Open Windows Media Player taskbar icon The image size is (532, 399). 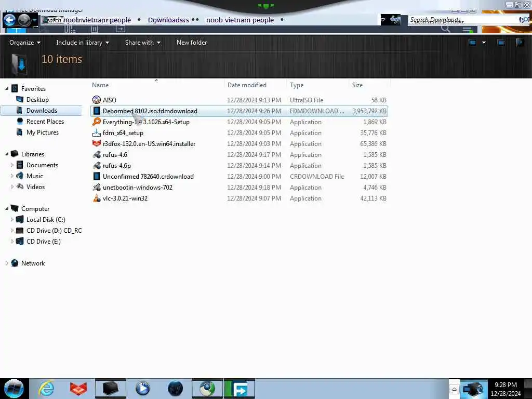(142, 389)
